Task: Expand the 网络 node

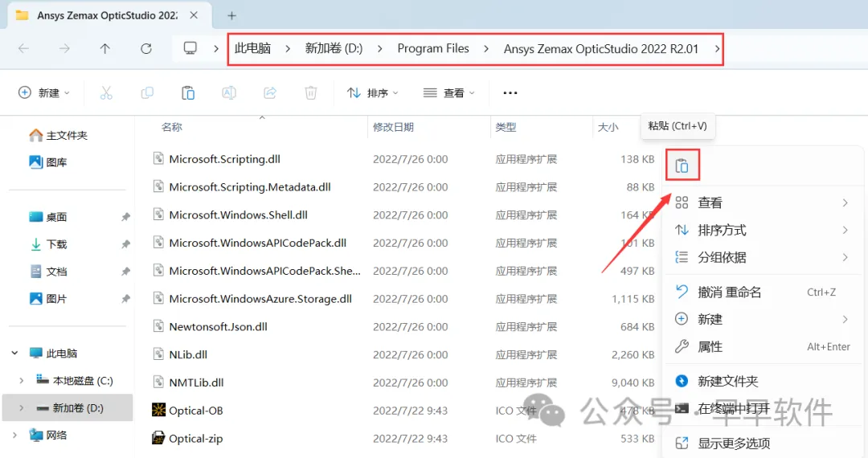Action: tap(14, 436)
